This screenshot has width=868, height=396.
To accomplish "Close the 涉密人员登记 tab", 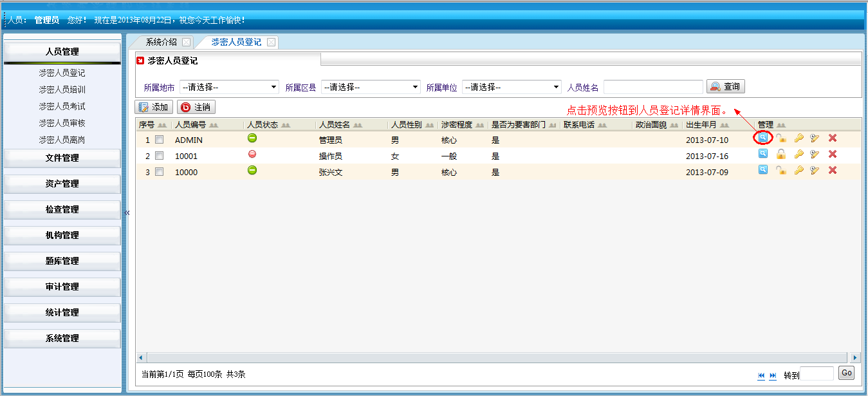I will 271,42.
